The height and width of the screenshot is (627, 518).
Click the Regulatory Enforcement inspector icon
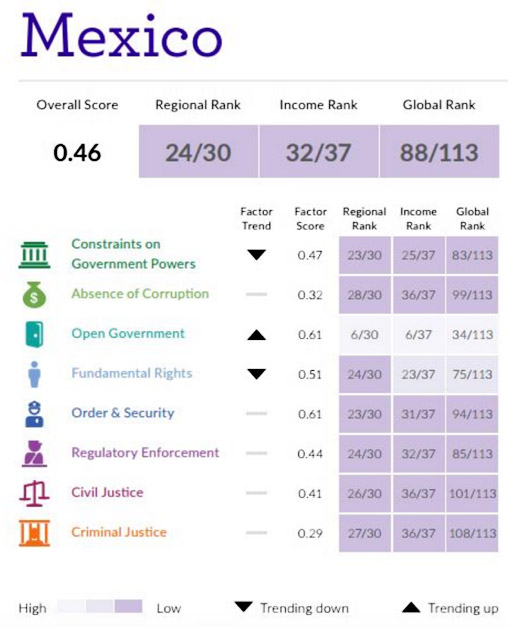[34, 453]
